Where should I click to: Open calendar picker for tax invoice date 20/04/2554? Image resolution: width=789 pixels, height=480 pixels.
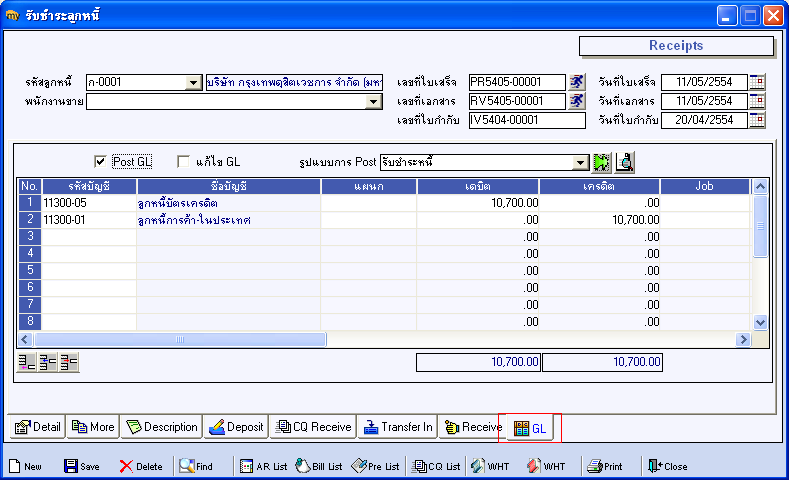757,120
